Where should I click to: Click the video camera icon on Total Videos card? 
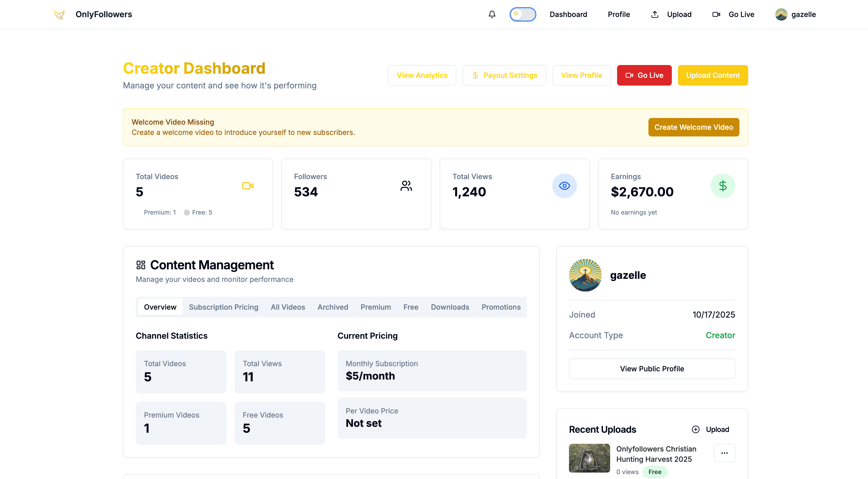point(248,186)
